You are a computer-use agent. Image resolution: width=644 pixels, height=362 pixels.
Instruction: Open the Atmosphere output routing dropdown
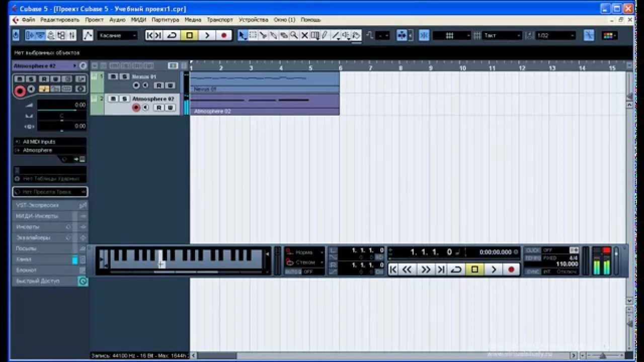tap(50, 150)
